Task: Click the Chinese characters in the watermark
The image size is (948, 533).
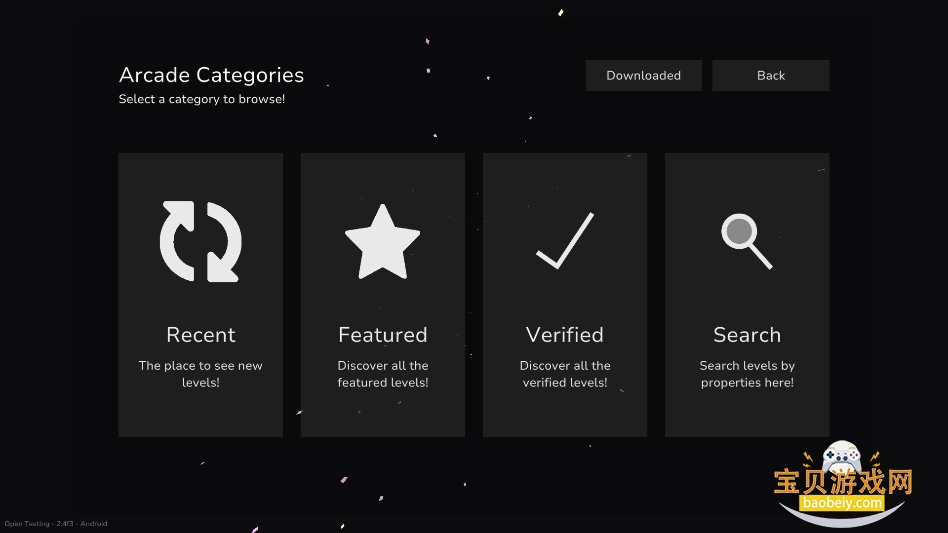Action: 843,482
